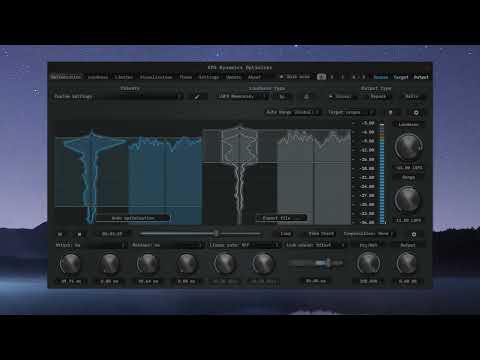480x360 pixels.
Task: Click the first Release knob
Action: coord(148,263)
